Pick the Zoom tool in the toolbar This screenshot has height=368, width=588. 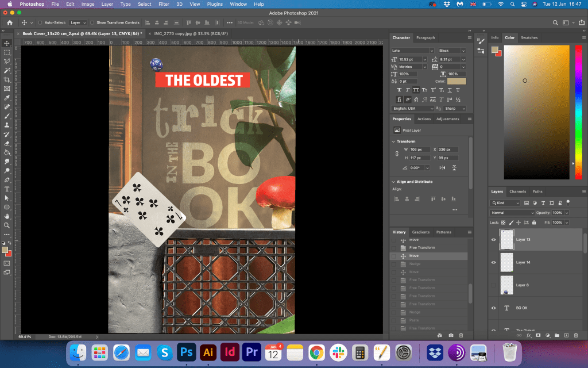[x=7, y=225]
